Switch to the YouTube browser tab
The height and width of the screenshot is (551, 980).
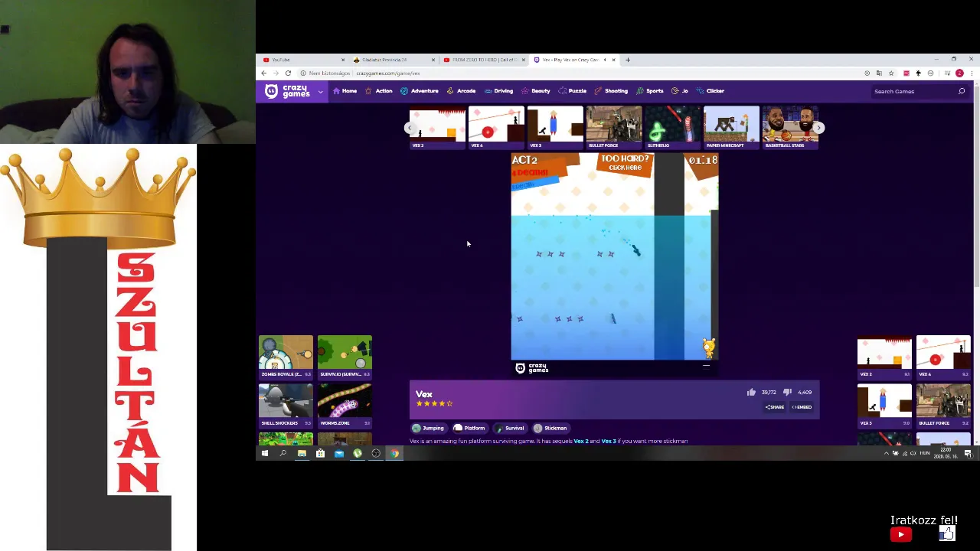tap(302, 60)
